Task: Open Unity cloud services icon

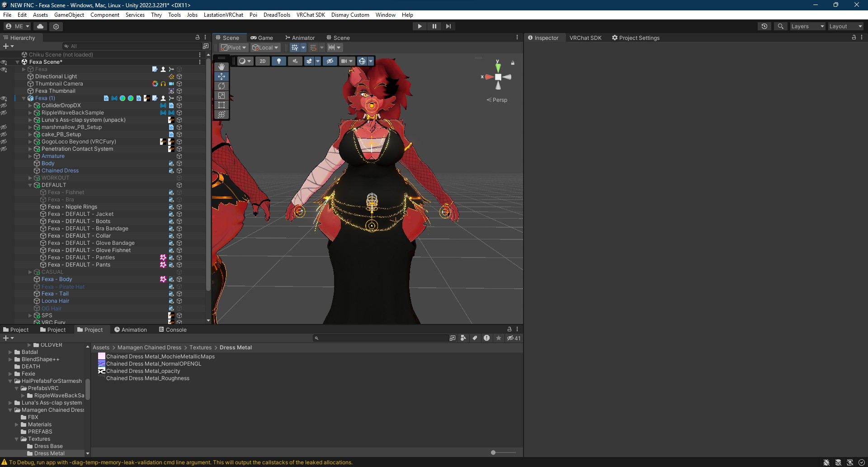Action: click(40, 26)
